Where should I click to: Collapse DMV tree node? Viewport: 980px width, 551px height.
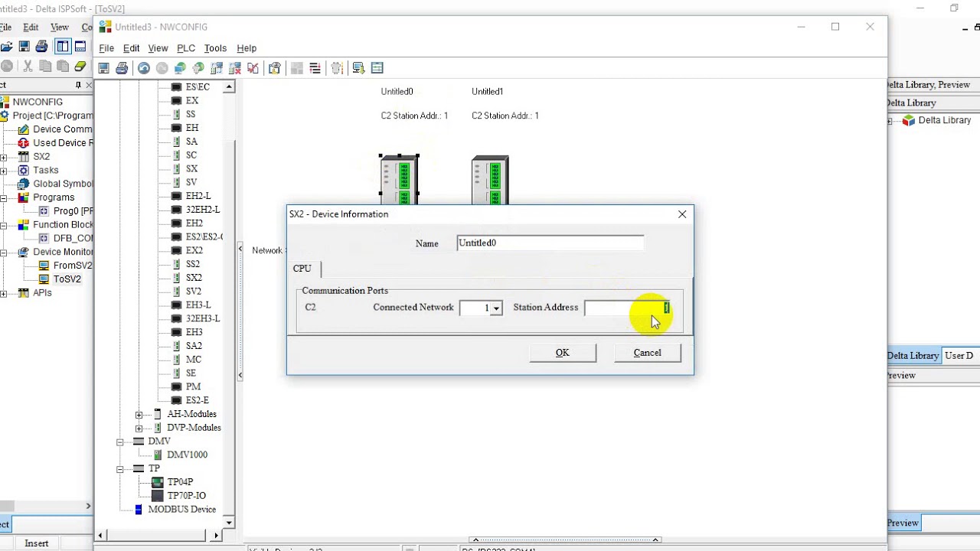(120, 442)
